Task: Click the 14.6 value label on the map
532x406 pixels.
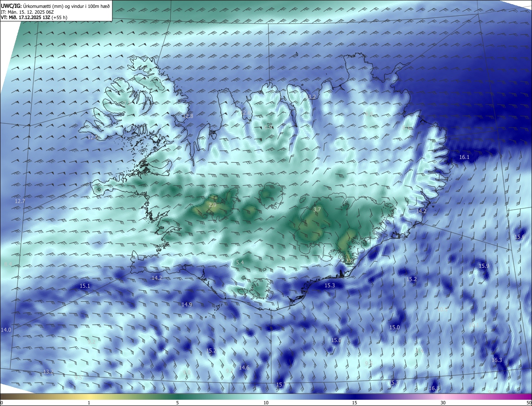Action: click(244, 367)
